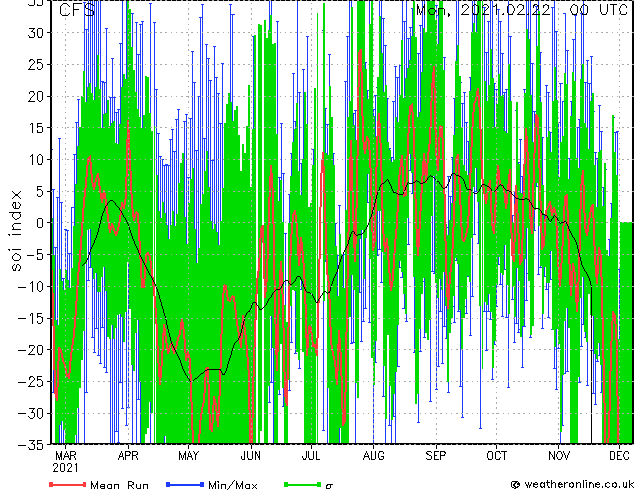Click the 25 y-axis tick label
The height and width of the screenshot is (490, 634).
point(36,64)
